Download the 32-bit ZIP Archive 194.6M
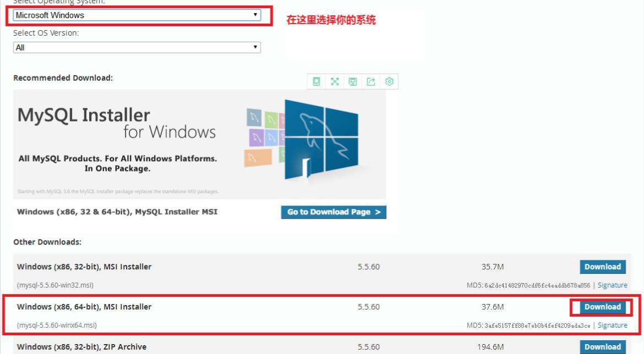The image size is (644, 354). click(603, 347)
